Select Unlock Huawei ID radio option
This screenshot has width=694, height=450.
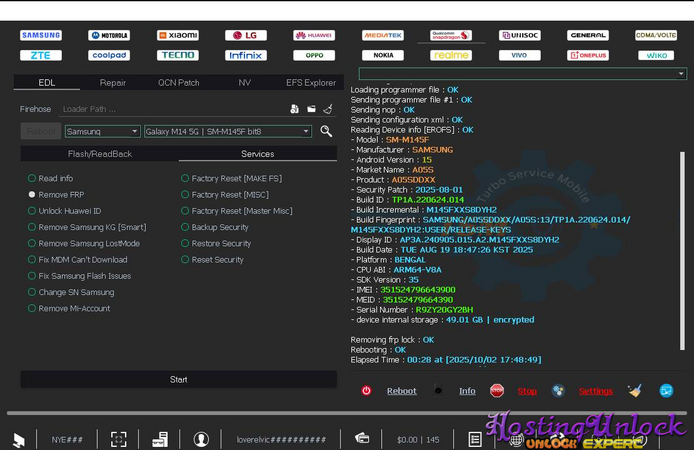[x=32, y=211]
